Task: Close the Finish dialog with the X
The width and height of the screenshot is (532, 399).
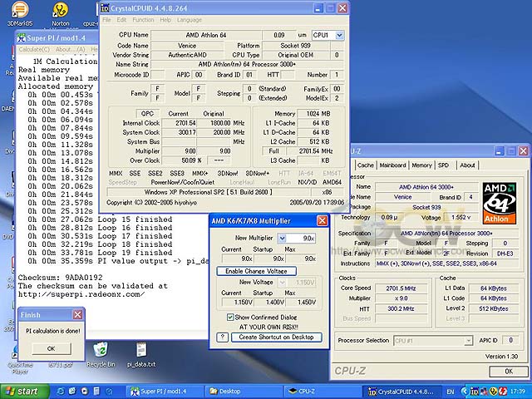Action: point(77,315)
